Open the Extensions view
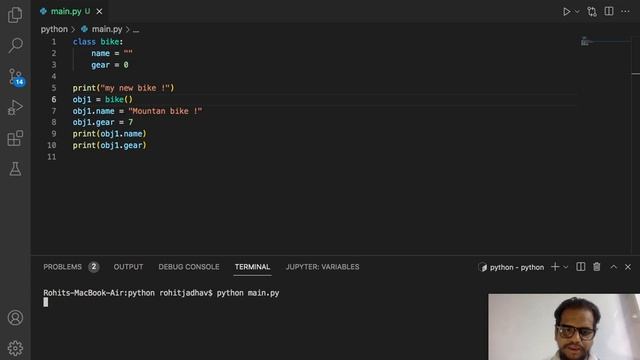 click(15, 138)
